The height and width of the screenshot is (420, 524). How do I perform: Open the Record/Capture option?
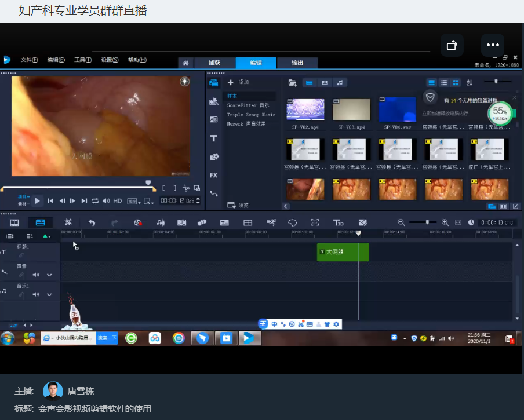point(138,222)
